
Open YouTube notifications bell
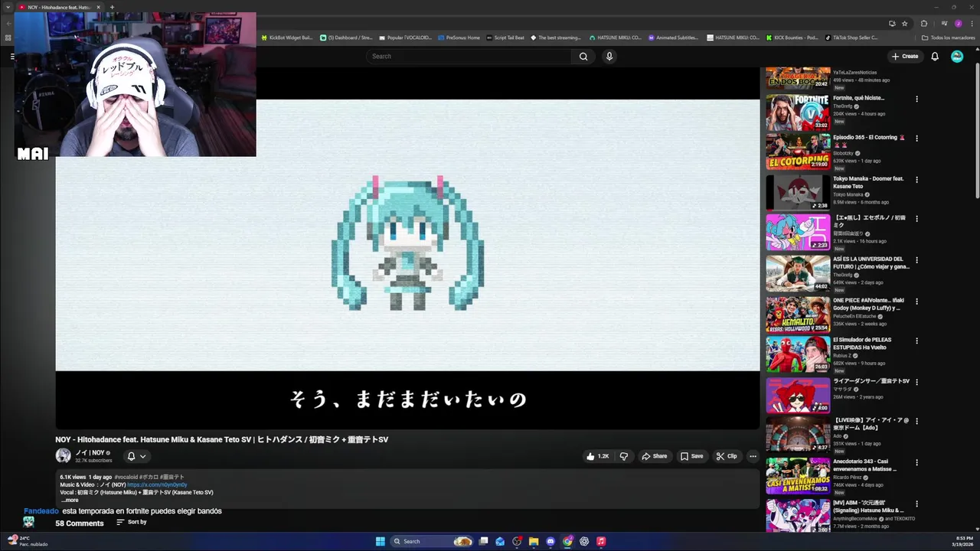[935, 56]
